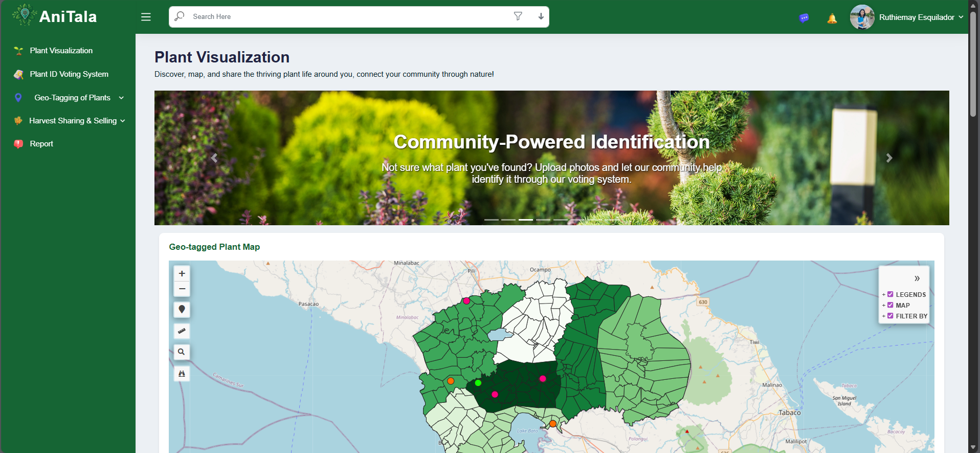Go to the Report menu item
This screenshot has height=453, width=980.
coord(41,144)
